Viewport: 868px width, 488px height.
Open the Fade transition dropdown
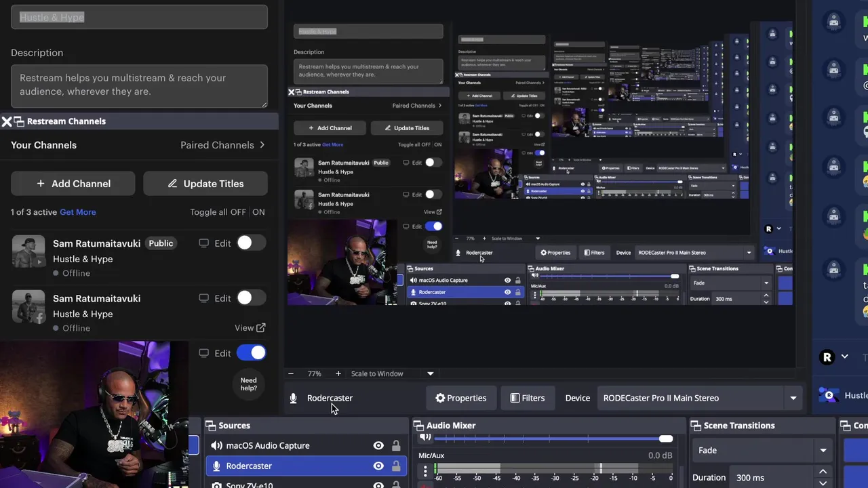[762, 451]
